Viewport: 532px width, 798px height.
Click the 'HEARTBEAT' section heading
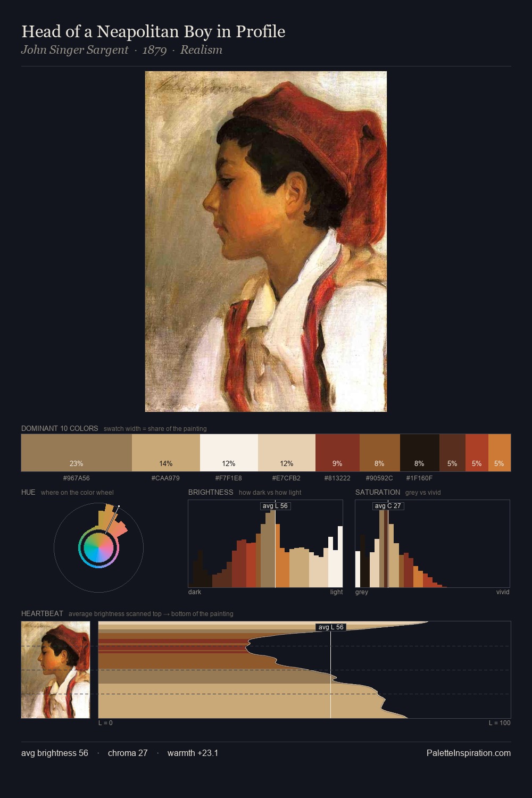point(42,613)
